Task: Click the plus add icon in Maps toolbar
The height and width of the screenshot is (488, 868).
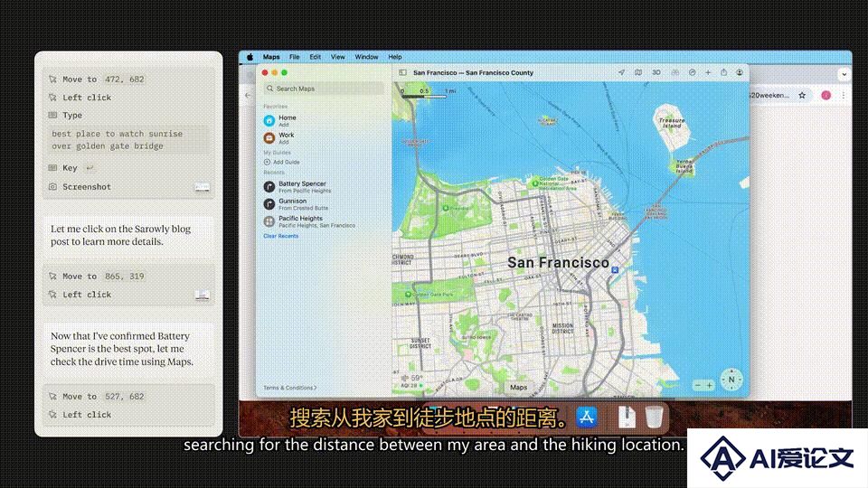Action: tap(708, 72)
